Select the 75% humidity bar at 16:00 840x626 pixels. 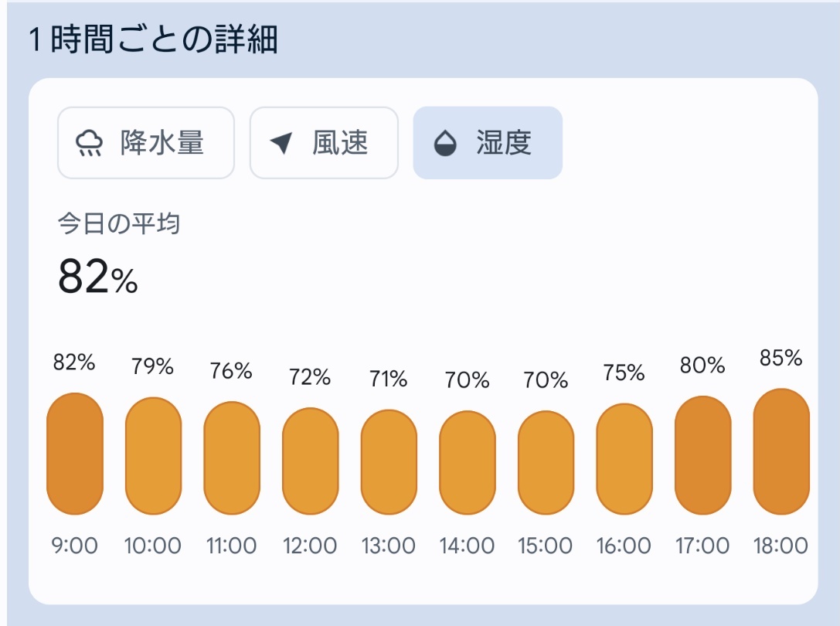(x=624, y=459)
